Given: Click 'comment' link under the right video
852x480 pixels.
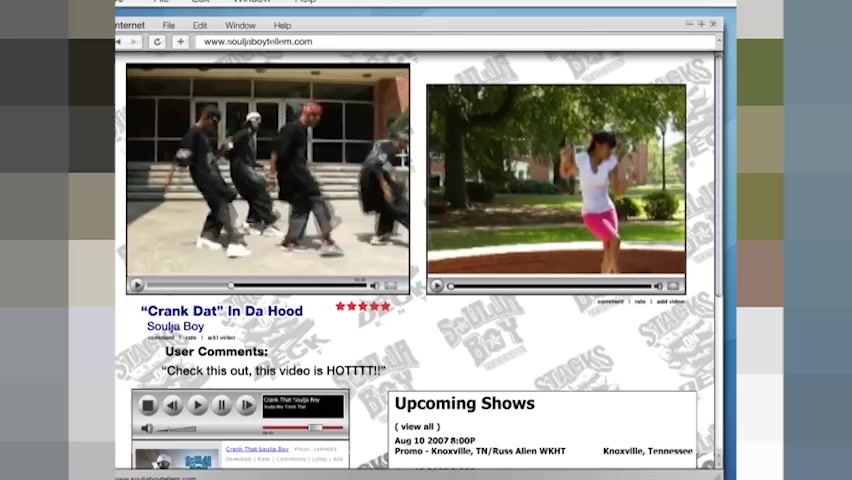Looking at the screenshot, I should tap(610, 301).
